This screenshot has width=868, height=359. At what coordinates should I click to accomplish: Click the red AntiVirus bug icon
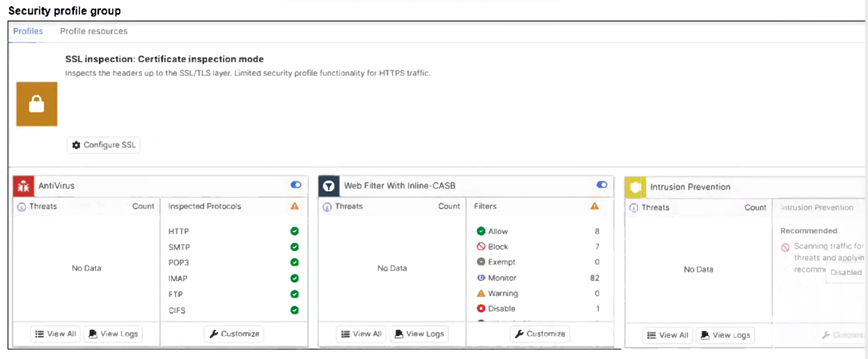tap(24, 186)
